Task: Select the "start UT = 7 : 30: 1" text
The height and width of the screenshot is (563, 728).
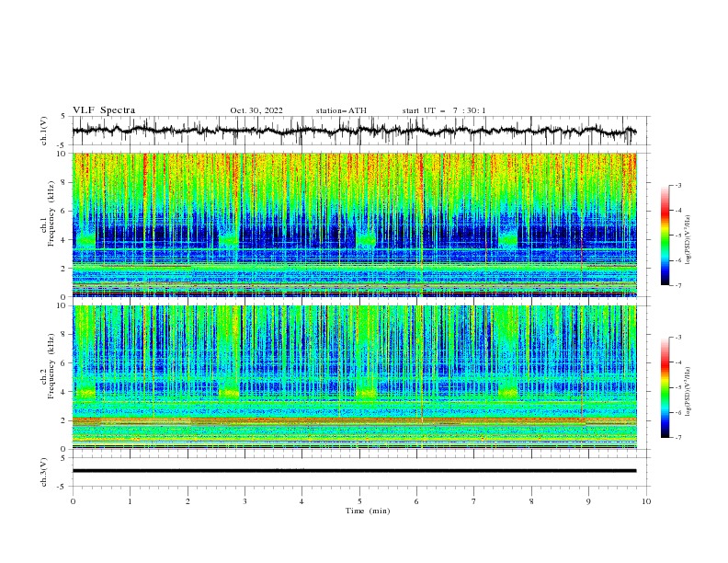Action: 444,110
